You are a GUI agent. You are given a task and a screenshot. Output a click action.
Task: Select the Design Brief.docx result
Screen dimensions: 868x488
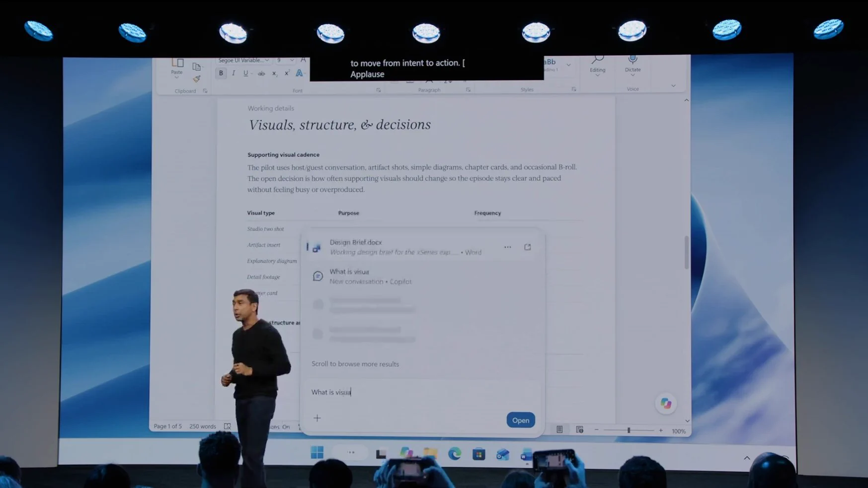point(422,247)
